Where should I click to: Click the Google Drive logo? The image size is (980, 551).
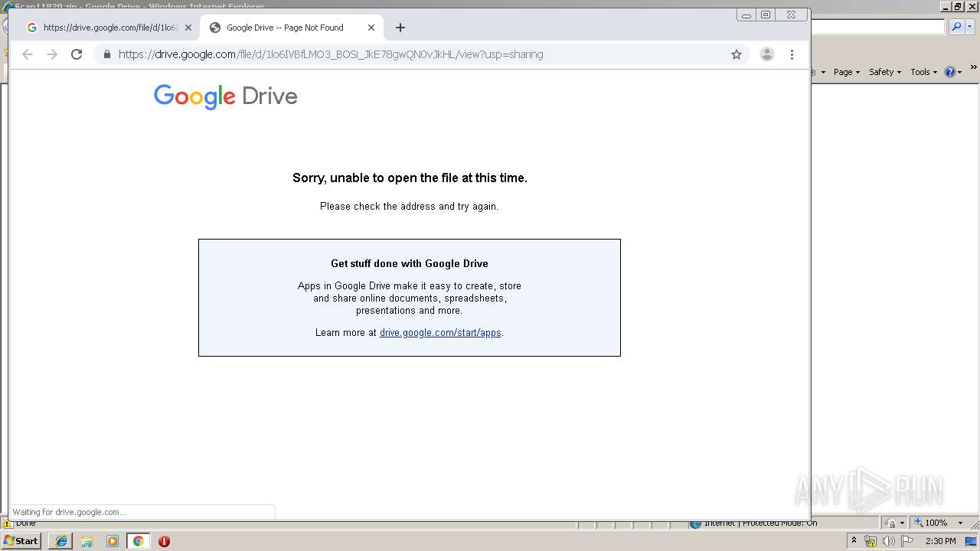(x=225, y=96)
